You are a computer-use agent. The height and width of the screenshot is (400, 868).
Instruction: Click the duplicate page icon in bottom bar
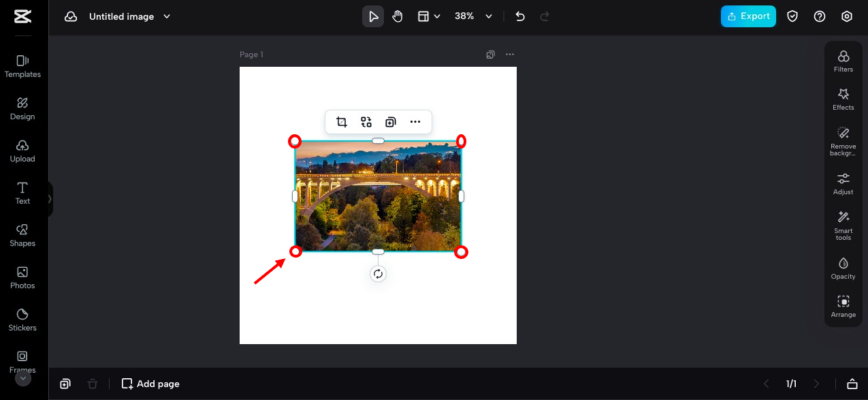(x=65, y=384)
